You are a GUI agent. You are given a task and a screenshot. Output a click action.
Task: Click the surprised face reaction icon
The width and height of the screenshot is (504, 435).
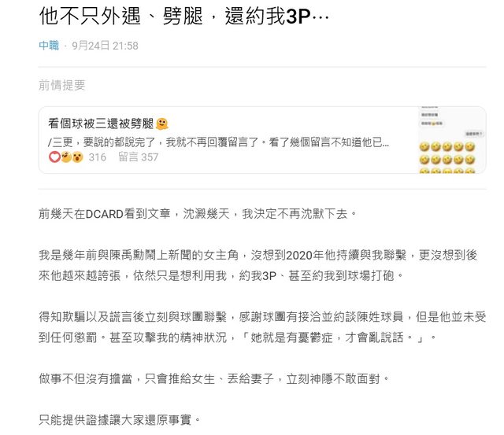(77, 157)
